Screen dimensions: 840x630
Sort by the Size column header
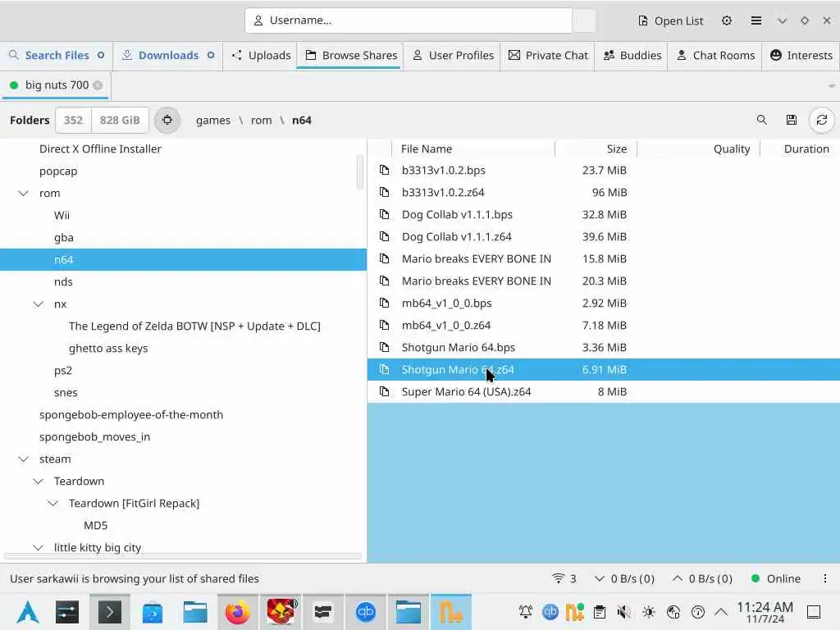pyautogui.click(x=596, y=149)
